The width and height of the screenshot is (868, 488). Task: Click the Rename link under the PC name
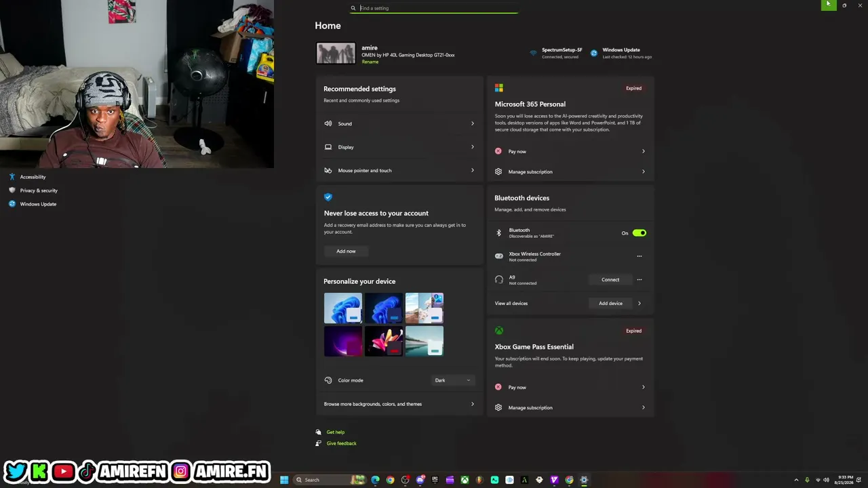(x=370, y=62)
